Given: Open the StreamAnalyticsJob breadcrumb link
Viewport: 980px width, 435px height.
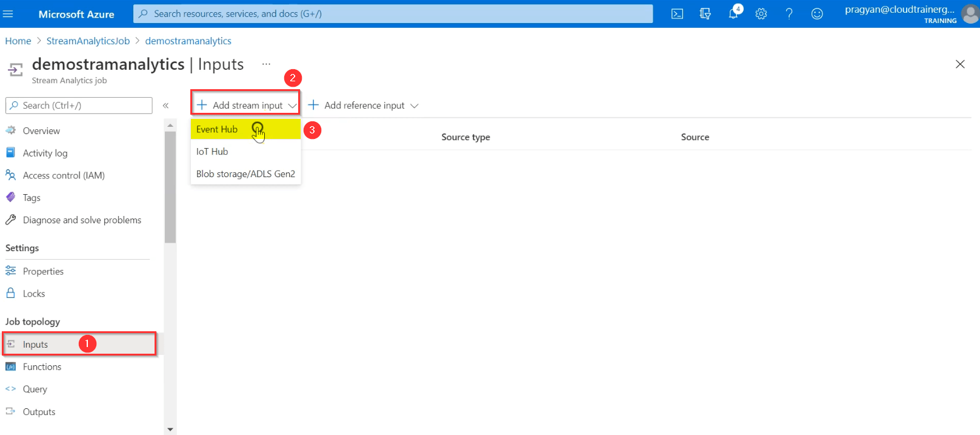Looking at the screenshot, I should pyautogui.click(x=88, y=41).
